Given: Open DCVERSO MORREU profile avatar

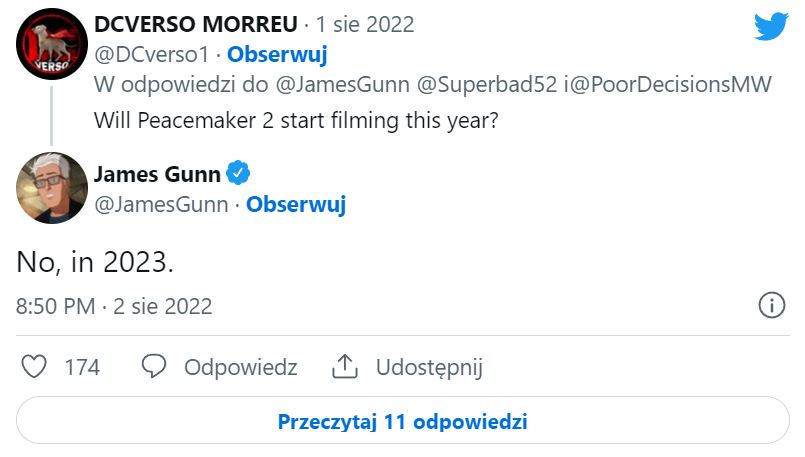Looking at the screenshot, I should point(52,44).
